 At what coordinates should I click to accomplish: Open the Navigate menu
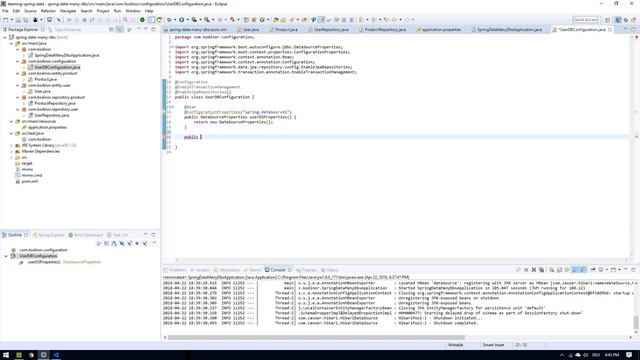[x=68, y=11]
